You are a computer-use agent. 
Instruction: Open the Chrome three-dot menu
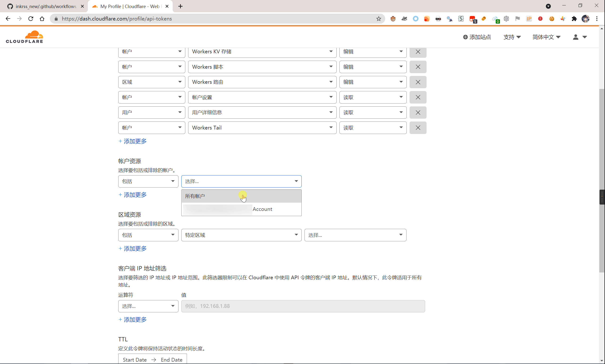click(x=597, y=19)
